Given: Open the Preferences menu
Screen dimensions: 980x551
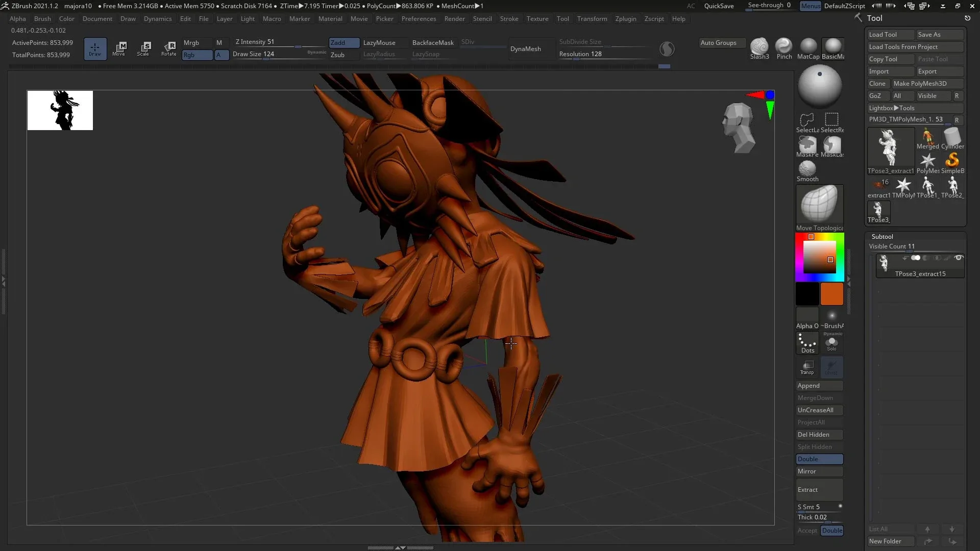Looking at the screenshot, I should tap(419, 19).
